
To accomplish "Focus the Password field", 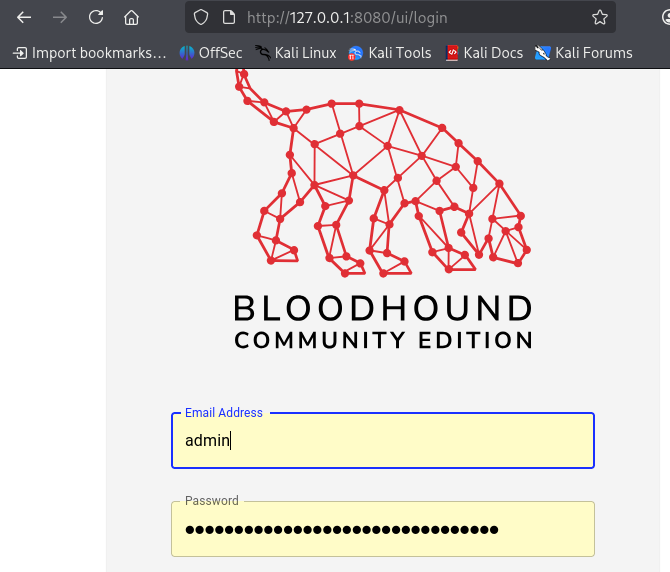I will coord(383,529).
